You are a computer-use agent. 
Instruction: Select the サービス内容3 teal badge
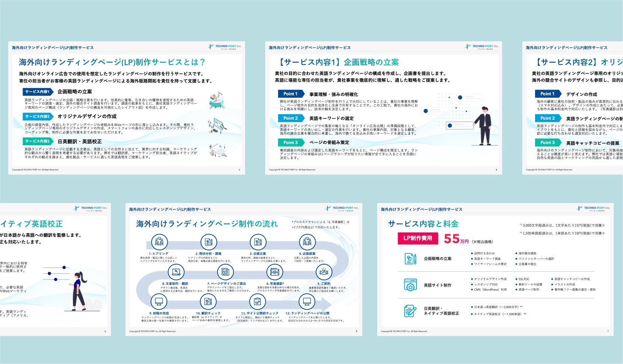pos(37,141)
